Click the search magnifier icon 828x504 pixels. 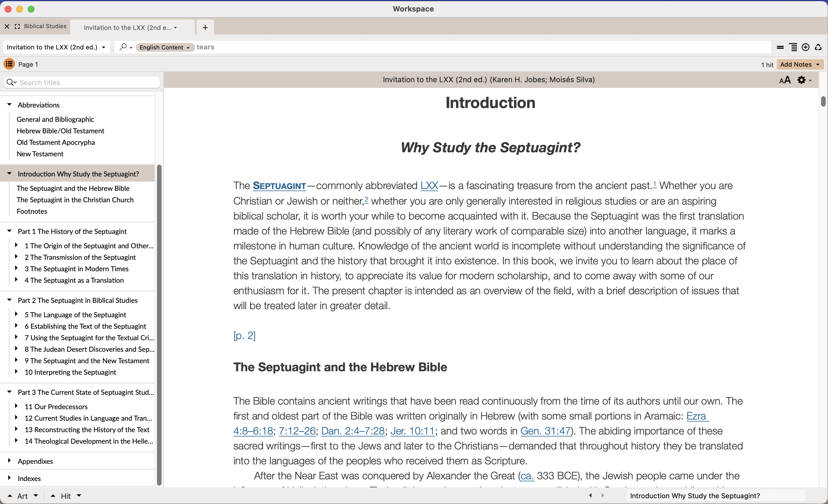tap(123, 47)
